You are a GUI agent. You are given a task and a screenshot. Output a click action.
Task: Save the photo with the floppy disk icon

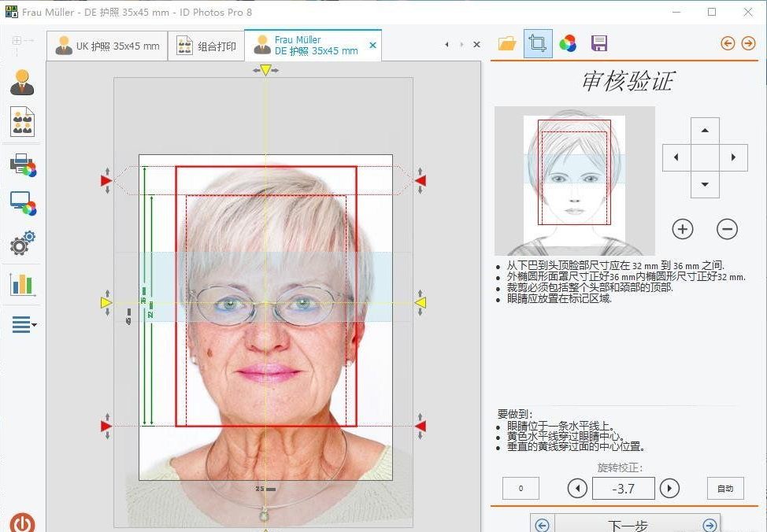click(x=599, y=43)
